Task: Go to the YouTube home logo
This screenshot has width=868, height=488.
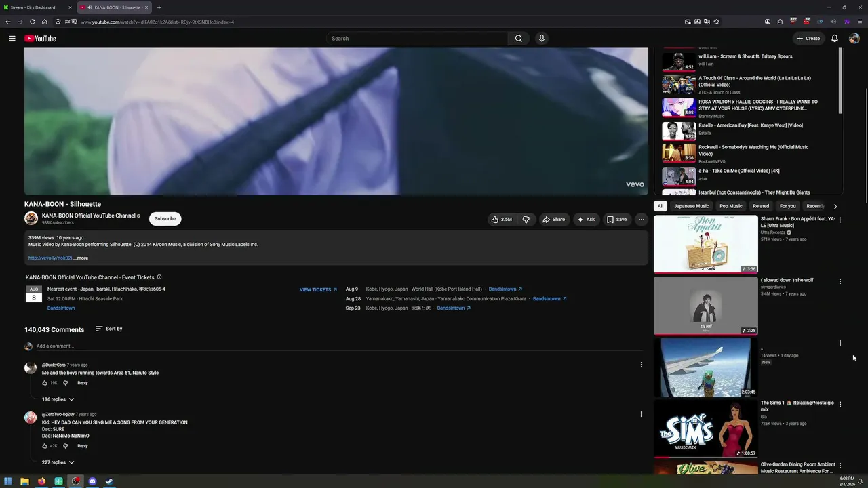Action: [41, 39]
